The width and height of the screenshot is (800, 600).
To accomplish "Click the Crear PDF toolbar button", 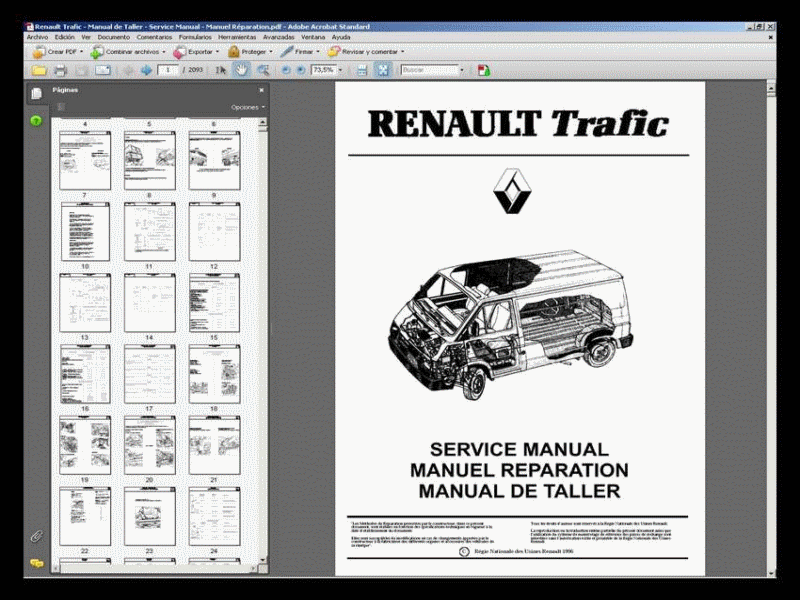I will tap(57, 52).
